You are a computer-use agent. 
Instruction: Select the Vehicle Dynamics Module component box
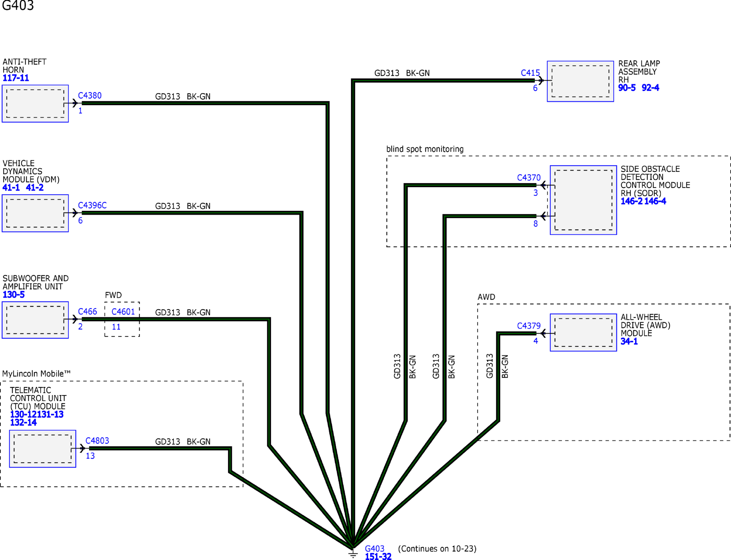[x=35, y=213]
